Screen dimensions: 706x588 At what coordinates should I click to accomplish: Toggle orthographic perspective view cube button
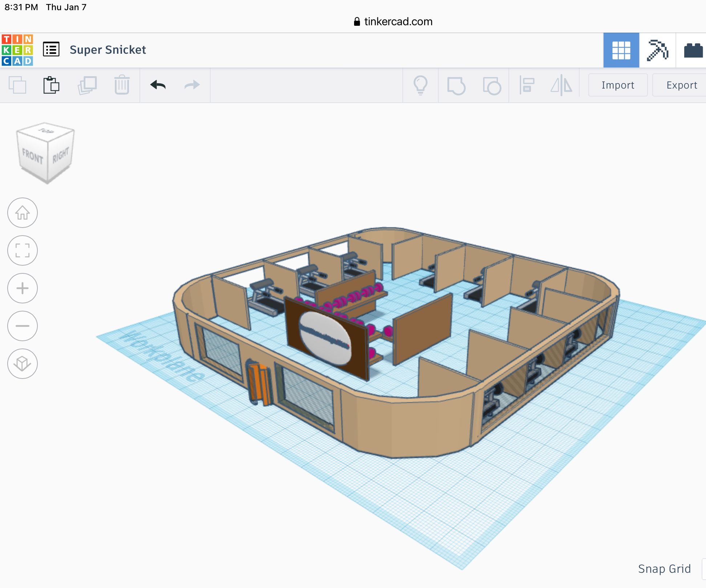pyautogui.click(x=23, y=364)
